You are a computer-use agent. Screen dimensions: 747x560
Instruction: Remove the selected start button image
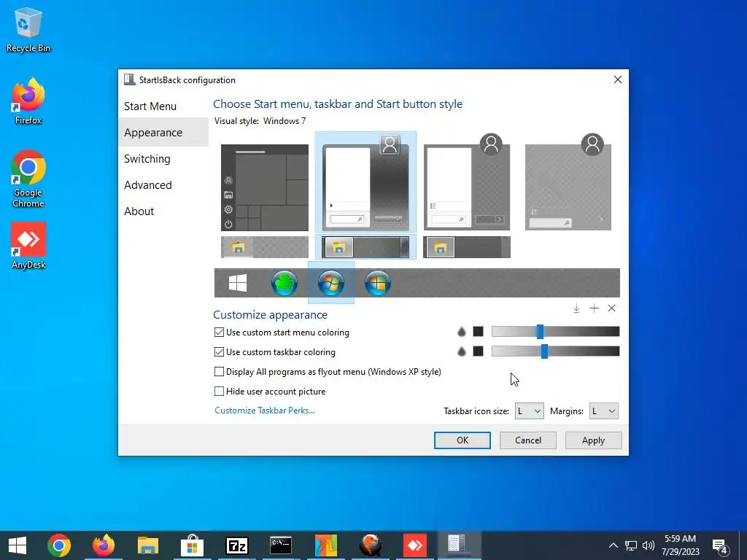coord(612,308)
